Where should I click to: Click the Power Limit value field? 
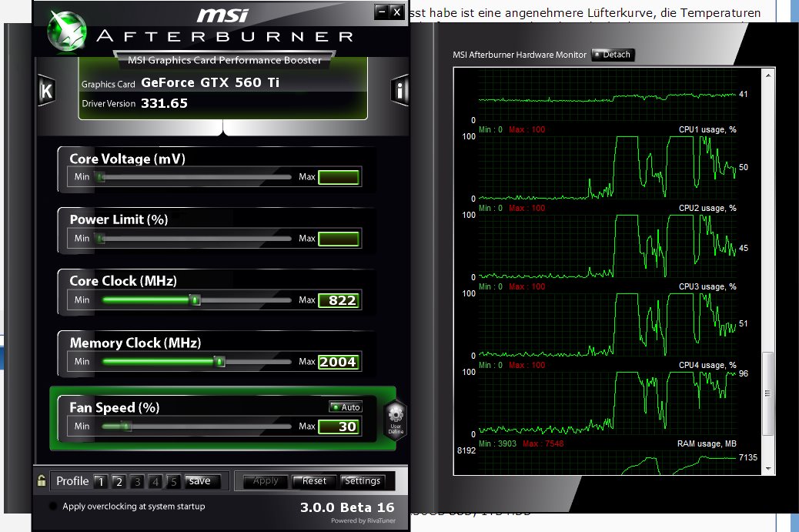click(x=339, y=239)
